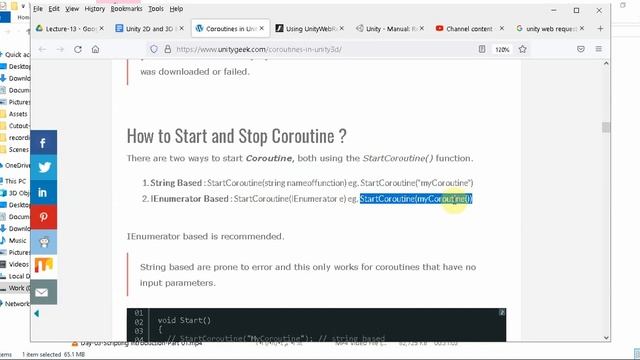Share page via Pinterest icon

click(x=43, y=217)
